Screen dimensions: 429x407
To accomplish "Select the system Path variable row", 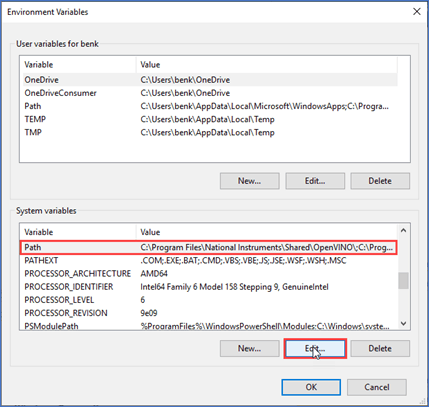I will click(x=208, y=247).
